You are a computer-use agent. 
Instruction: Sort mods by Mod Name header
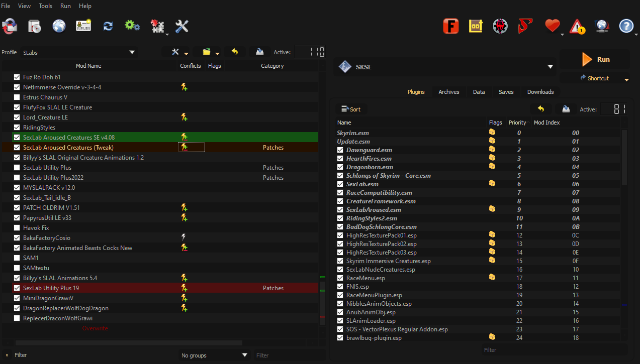[88, 66]
